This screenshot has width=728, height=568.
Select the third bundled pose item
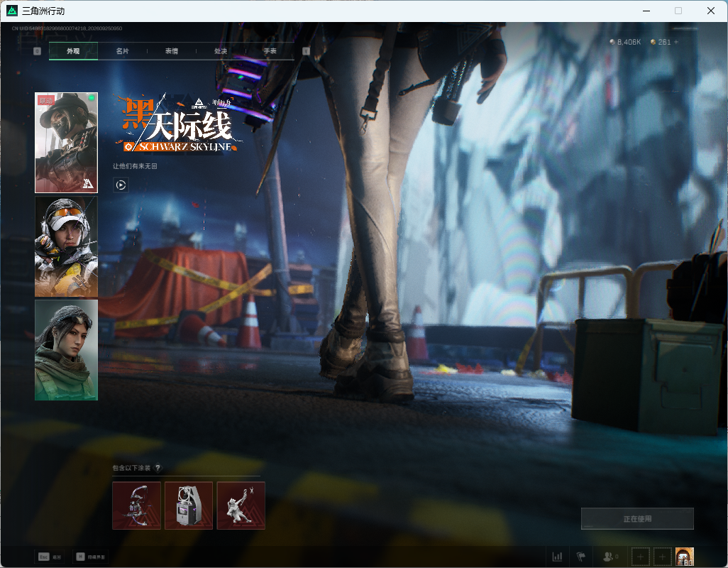(241, 506)
